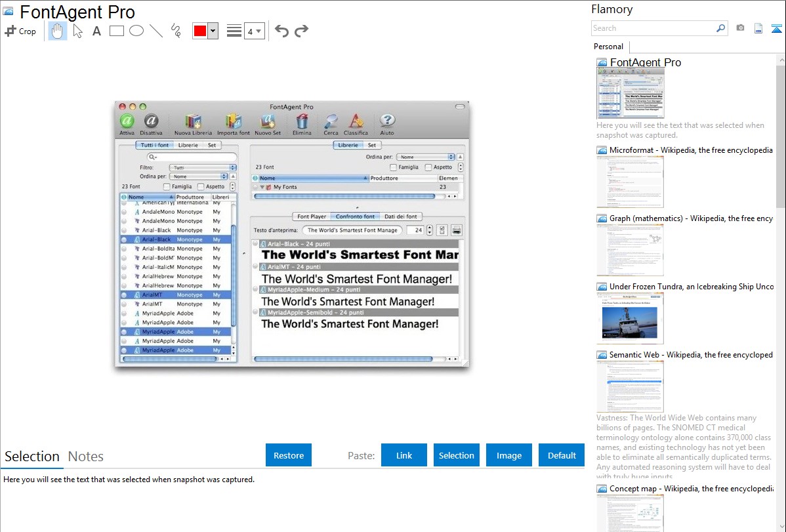Toggle the Famiglia checkbox in the font list panel

point(167,186)
